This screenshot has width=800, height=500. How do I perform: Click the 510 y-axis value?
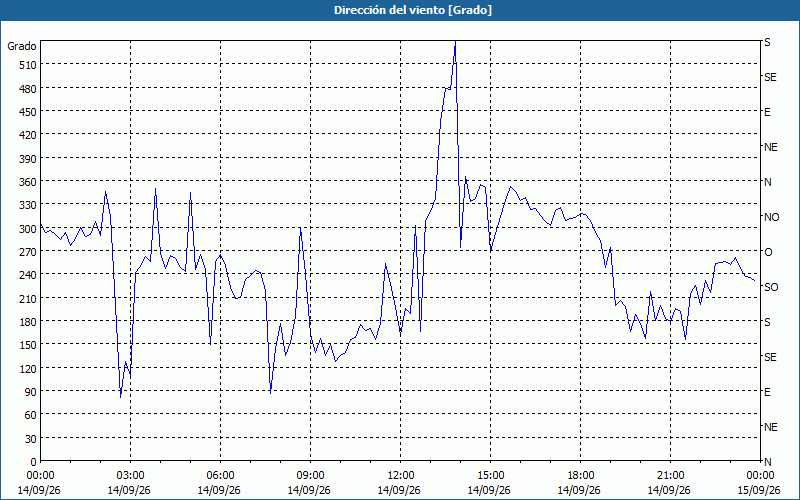28,65
